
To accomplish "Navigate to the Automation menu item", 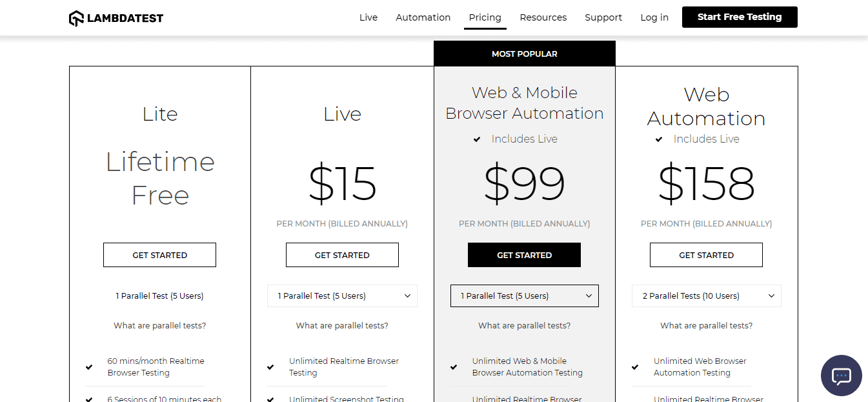I will pyautogui.click(x=423, y=17).
